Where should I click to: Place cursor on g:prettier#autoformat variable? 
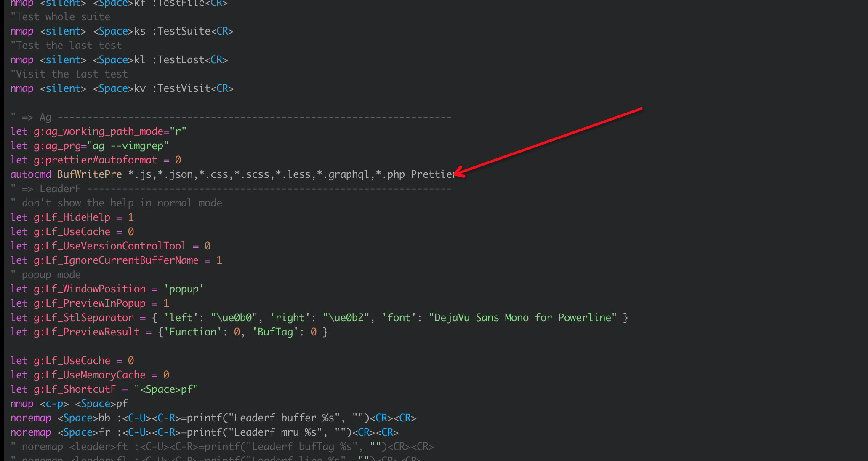[x=95, y=160]
